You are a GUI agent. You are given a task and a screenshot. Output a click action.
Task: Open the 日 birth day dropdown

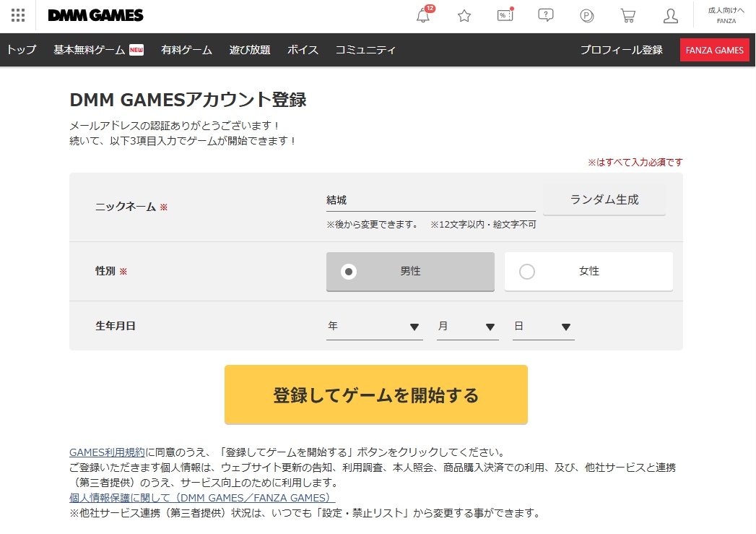point(544,327)
